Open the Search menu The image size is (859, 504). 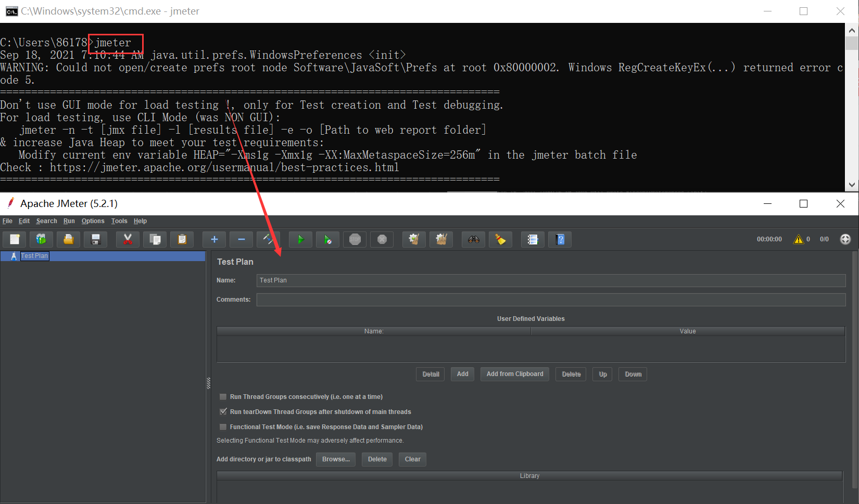tap(46, 221)
